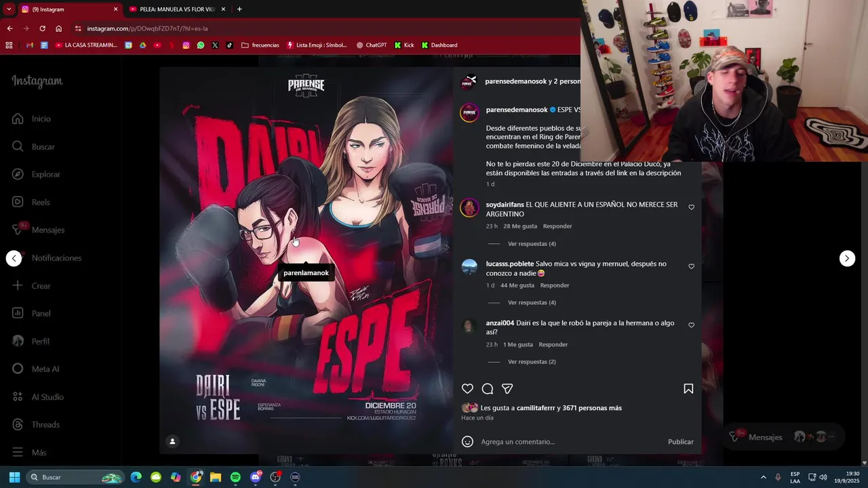Open Meta AI in sidebar
The width and height of the screenshot is (868, 488).
(x=36, y=369)
